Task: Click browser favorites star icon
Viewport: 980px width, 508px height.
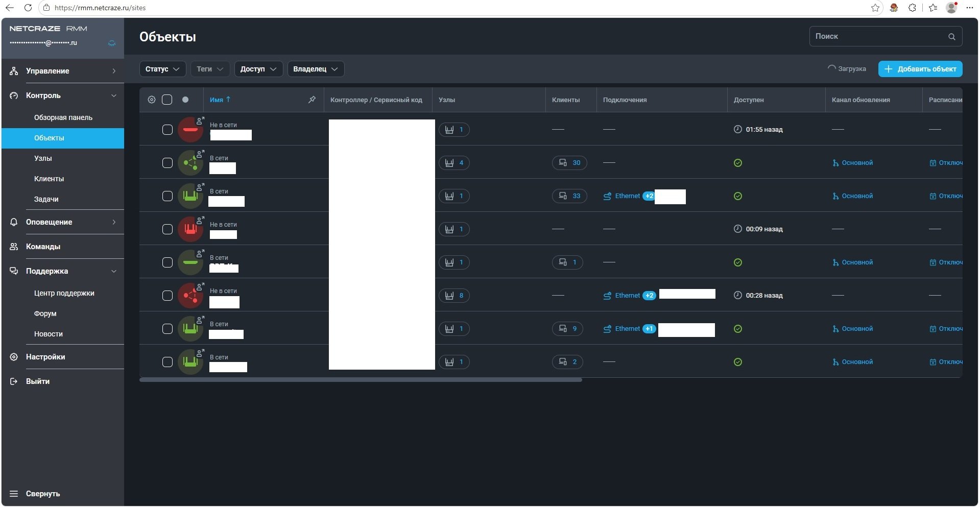Action: coord(875,8)
